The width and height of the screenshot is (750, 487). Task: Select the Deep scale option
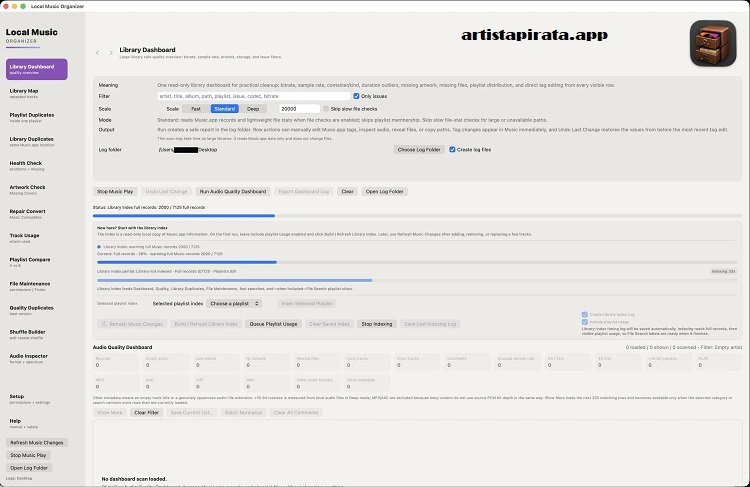click(x=253, y=109)
